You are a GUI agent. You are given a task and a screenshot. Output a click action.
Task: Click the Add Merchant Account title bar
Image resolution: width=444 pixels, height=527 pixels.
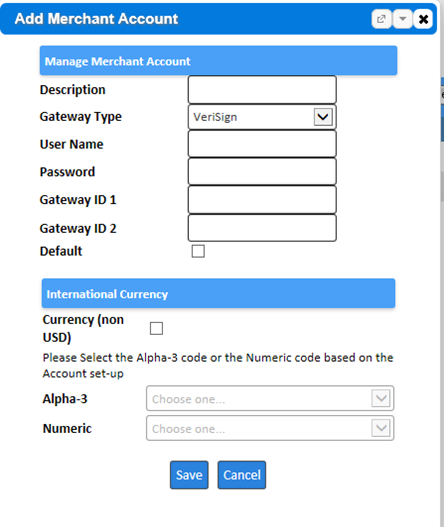point(218,19)
